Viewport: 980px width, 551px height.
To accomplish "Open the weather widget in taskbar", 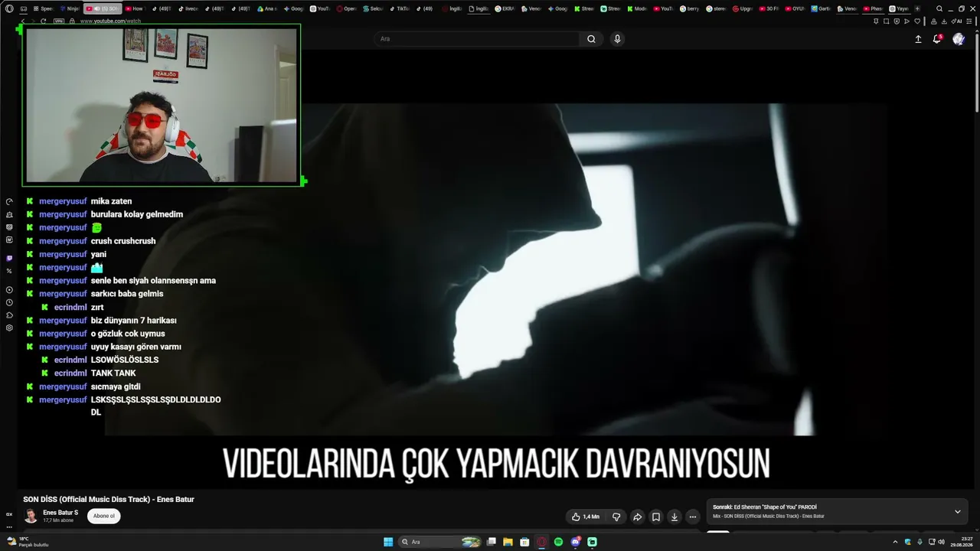I will [x=28, y=542].
